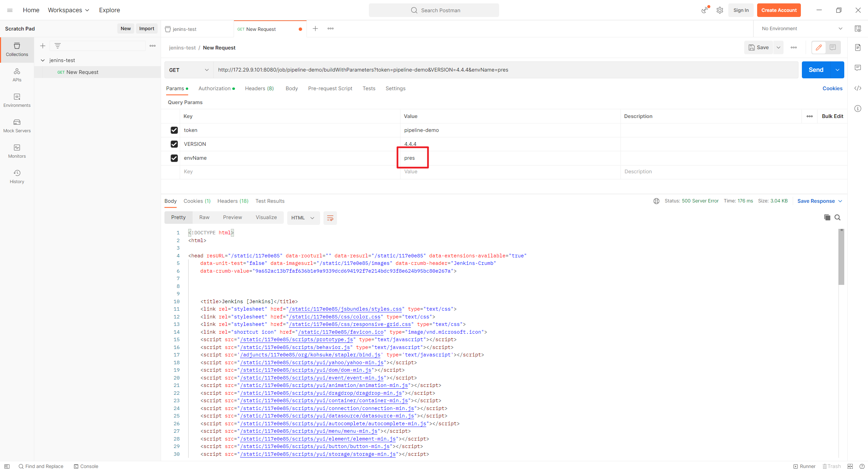868x469 pixels.
Task: Switch to the Headers (8) request tab
Action: tap(259, 89)
